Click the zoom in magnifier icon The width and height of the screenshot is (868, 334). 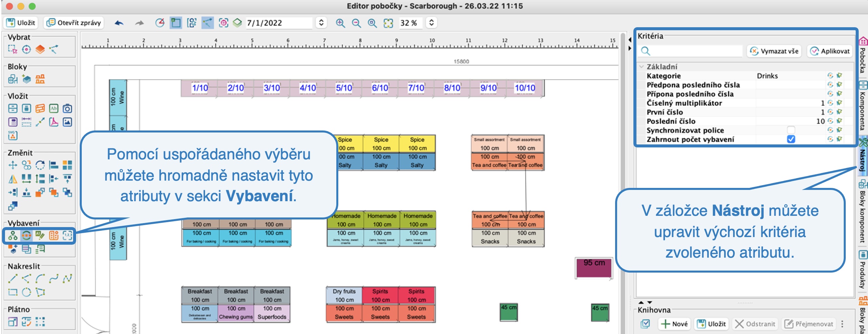pos(340,23)
